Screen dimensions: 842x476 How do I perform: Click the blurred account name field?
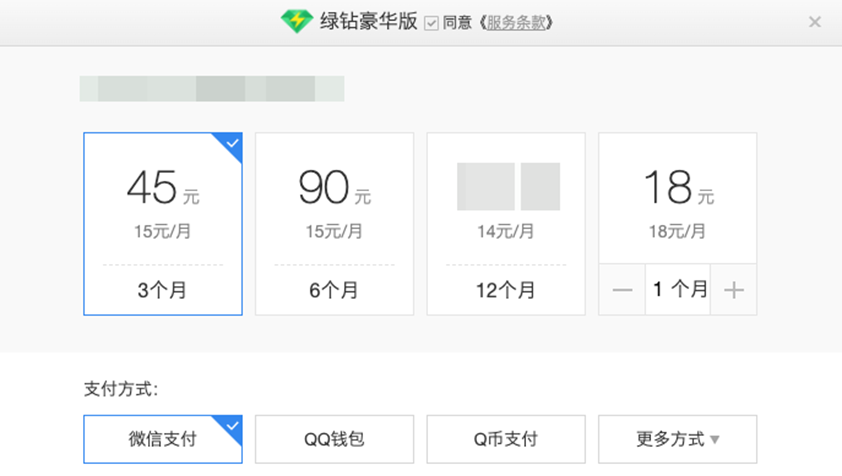[x=212, y=88]
